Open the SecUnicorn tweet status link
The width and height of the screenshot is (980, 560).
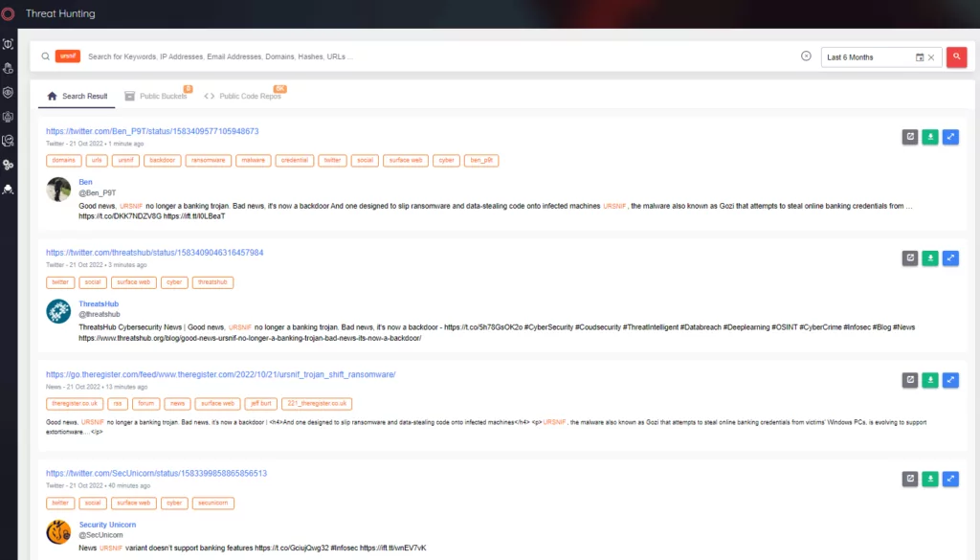156,473
